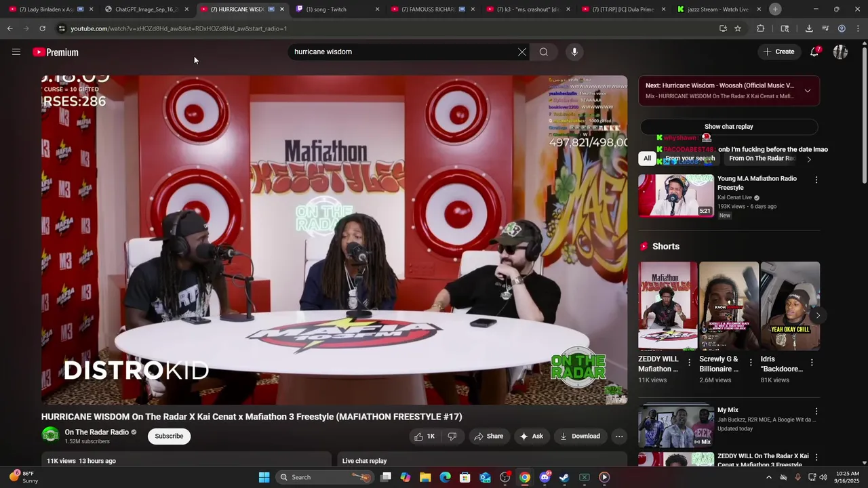The height and width of the screenshot is (488, 868).
Task: Switch to Lady Binladen browser tab
Action: (x=50, y=9)
